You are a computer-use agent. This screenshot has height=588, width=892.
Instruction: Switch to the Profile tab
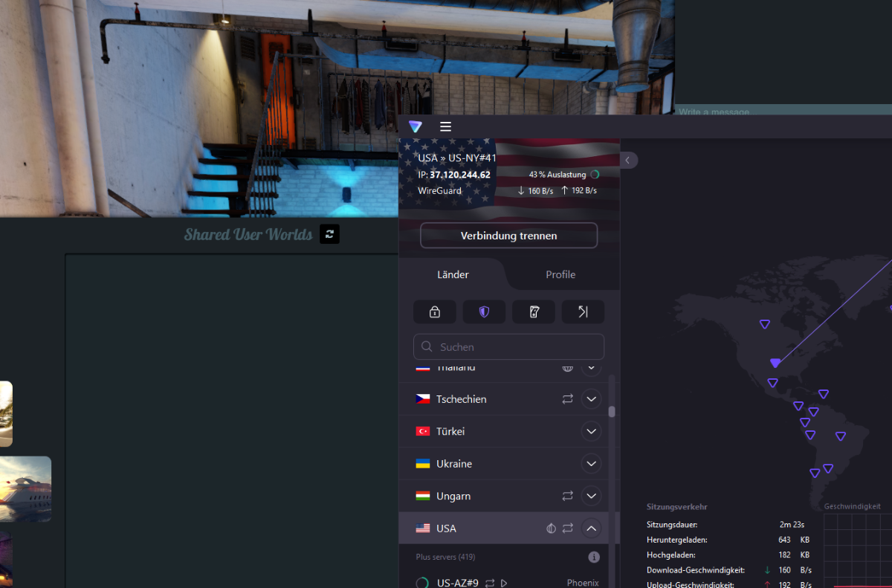click(560, 274)
